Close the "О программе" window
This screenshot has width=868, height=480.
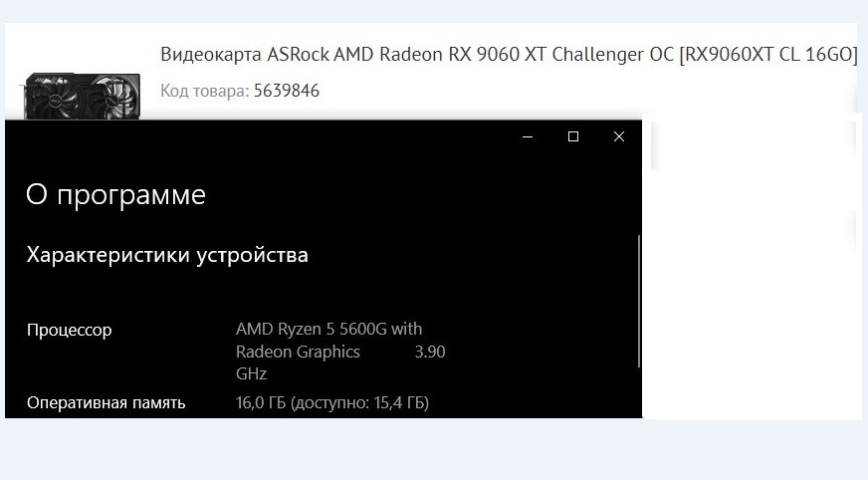pyautogui.click(x=619, y=137)
